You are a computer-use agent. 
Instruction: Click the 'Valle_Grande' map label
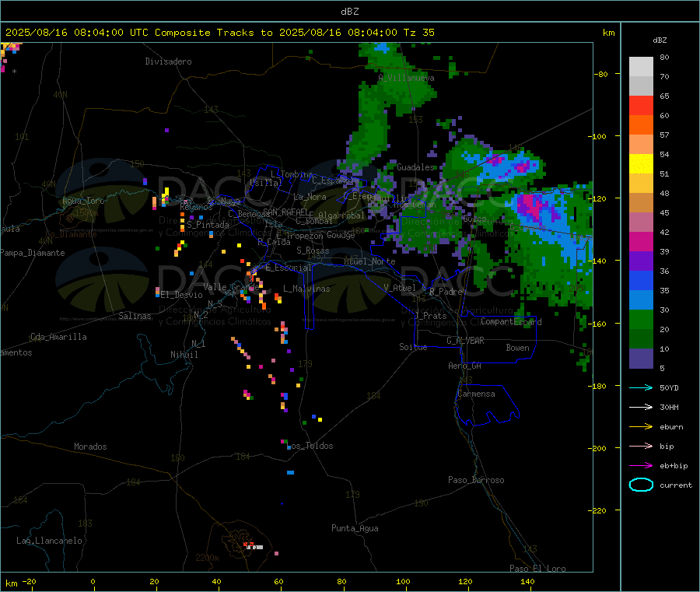point(231,287)
